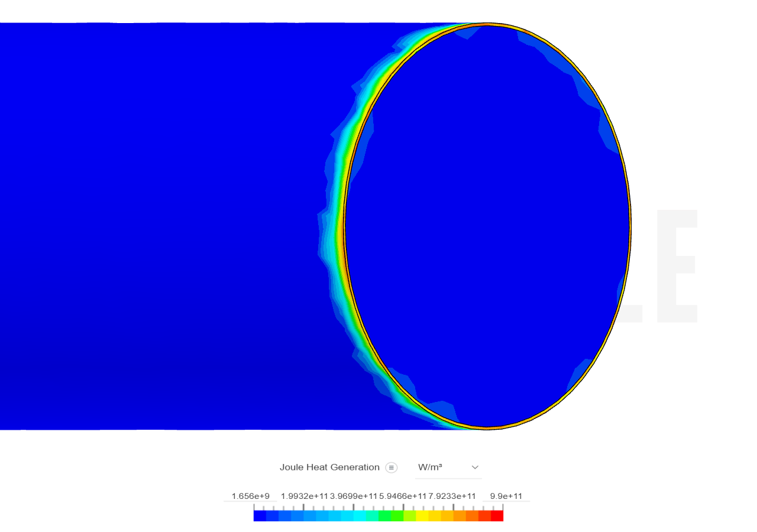Edit the maximum value 9.9e+11 field
The image size is (757, 532).
pos(506,496)
